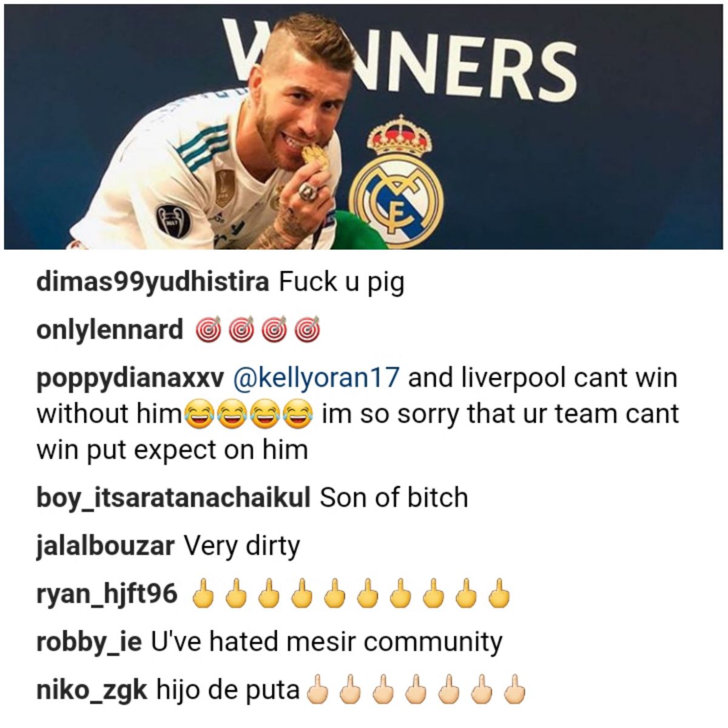Open dimas99yudhistira's profile
Screen dimensions: 728x728
tap(153, 283)
